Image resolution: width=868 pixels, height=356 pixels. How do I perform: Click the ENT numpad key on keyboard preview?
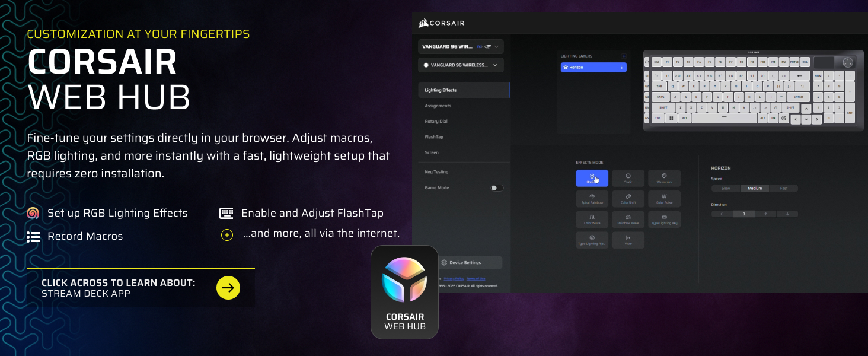click(x=850, y=113)
